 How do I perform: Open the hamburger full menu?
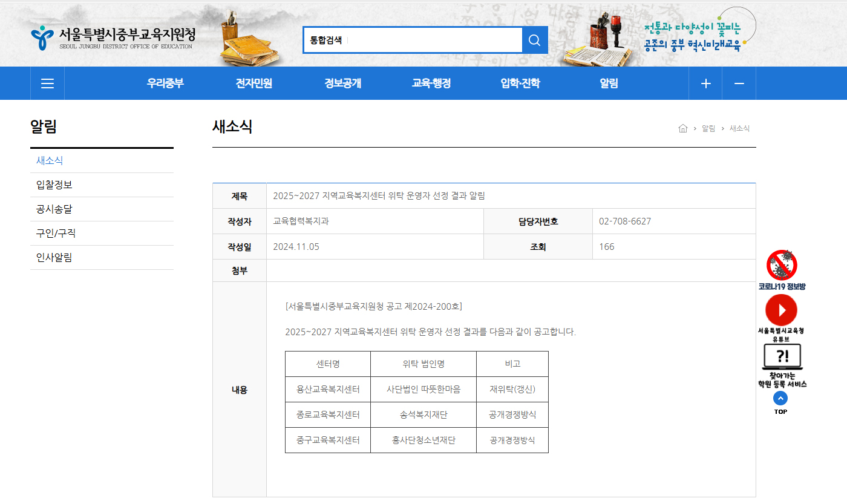(47, 83)
